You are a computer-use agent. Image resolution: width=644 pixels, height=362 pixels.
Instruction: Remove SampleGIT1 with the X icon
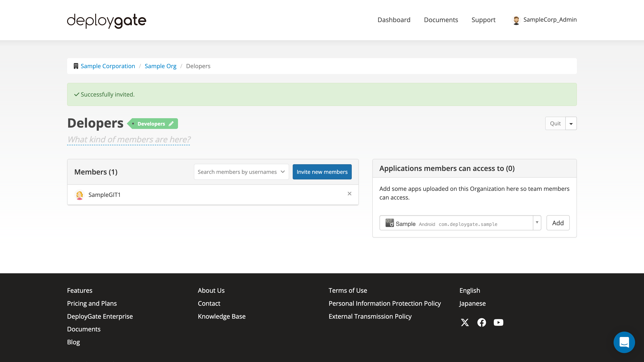[350, 194]
